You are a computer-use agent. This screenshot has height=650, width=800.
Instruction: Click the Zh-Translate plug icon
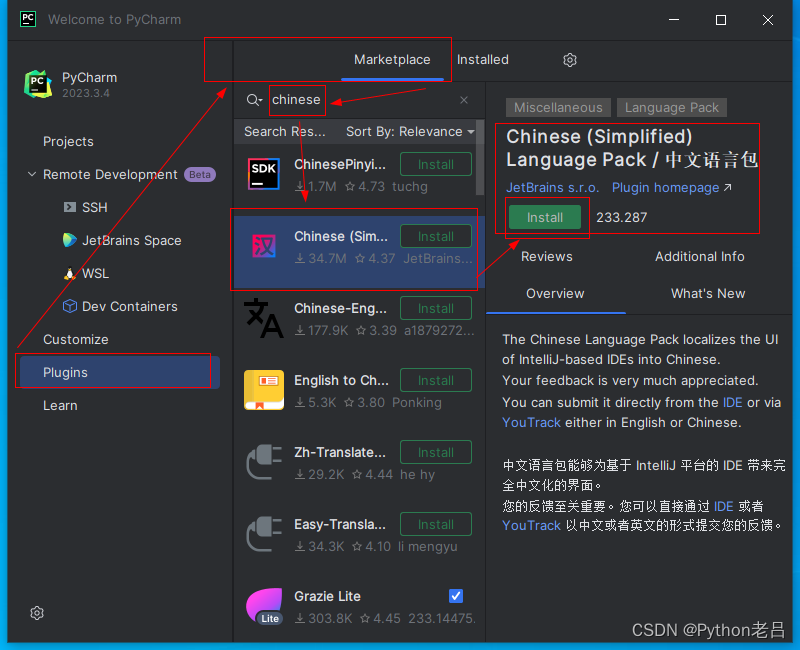[x=264, y=462]
